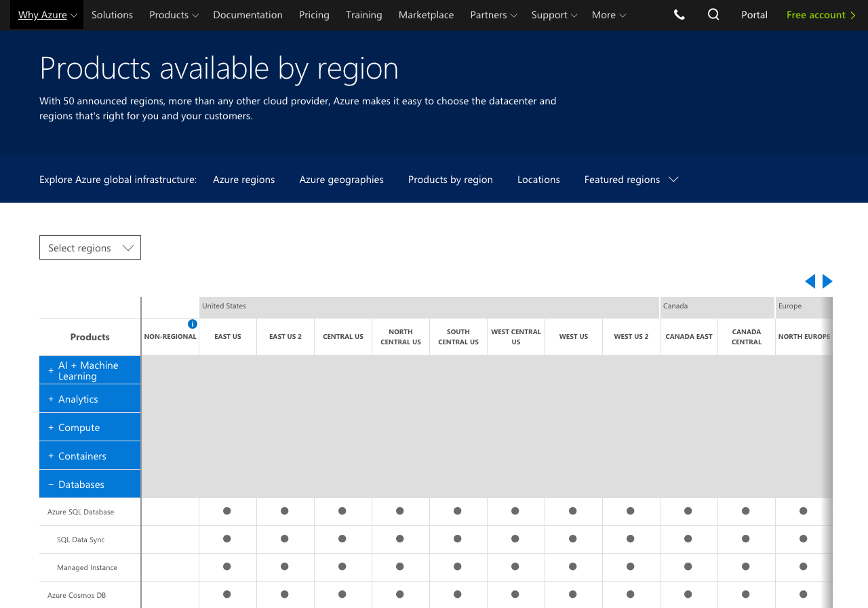Image resolution: width=868 pixels, height=608 pixels.
Task: Click the NORTH EUROPE column header
Action: coord(804,337)
